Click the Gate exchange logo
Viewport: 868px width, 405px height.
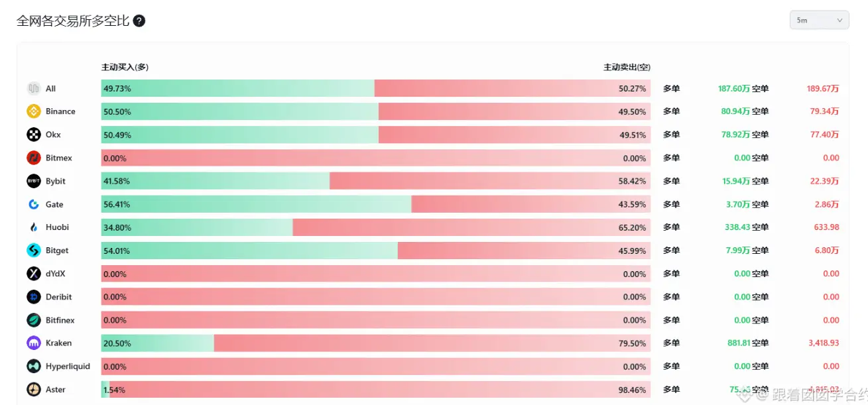[x=34, y=204]
